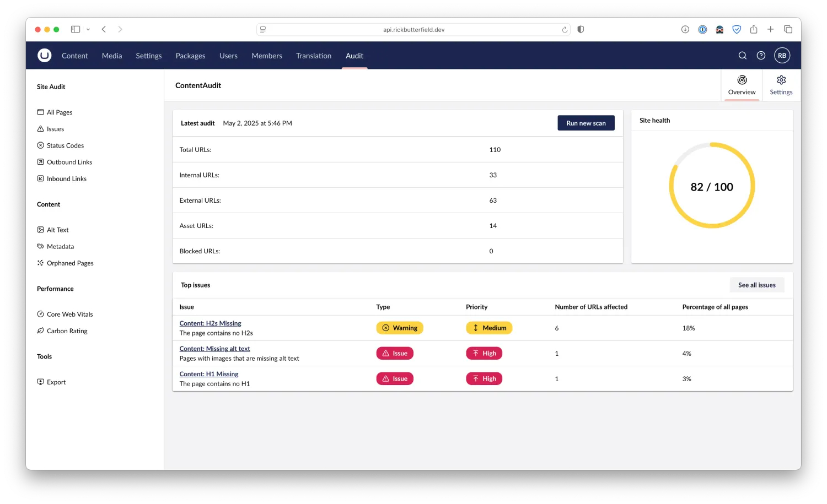The height and width of the screenshot is (504, 827).
Task: Navigate to the Media menu item
Action: pyautogui.click(x=112, y=56)
